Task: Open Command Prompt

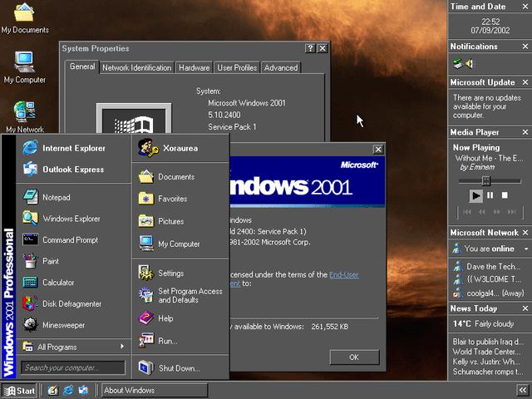Action: pyautogui.click(x=70, y=240)
